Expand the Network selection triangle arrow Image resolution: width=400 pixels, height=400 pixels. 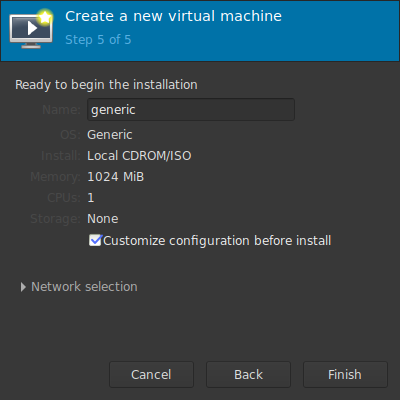click(23, 287)
